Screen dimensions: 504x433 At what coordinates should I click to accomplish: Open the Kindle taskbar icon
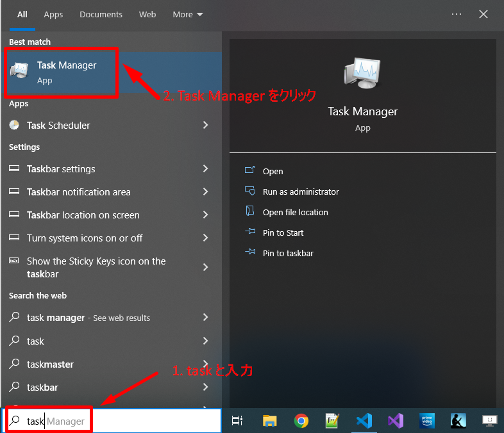click(458, 420)
